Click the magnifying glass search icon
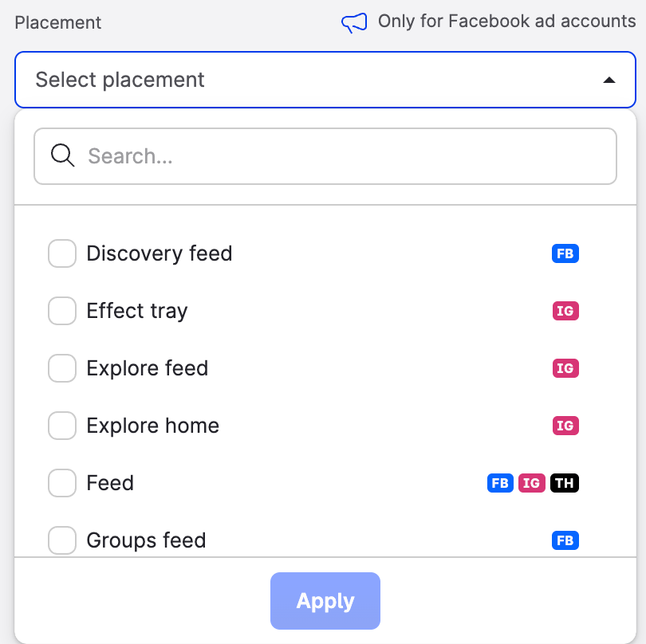Viewport: 646px width, 644px height. point(62,155)
